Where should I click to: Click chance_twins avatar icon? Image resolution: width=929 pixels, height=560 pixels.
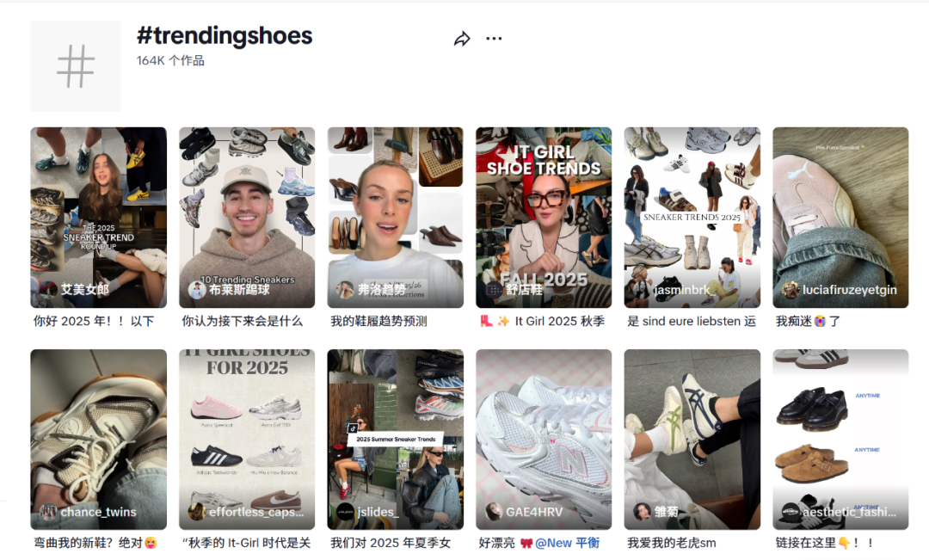pyautogui.click(x=48, y=512)
